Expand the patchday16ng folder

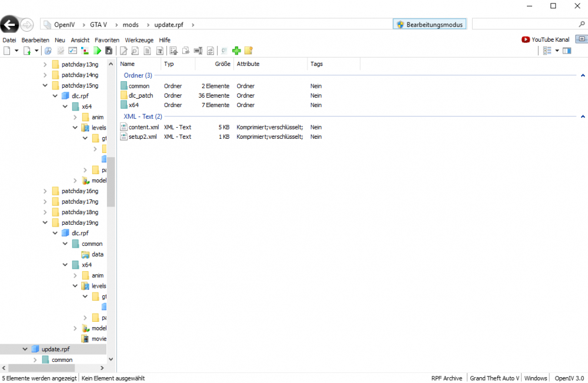click(45, 191)
